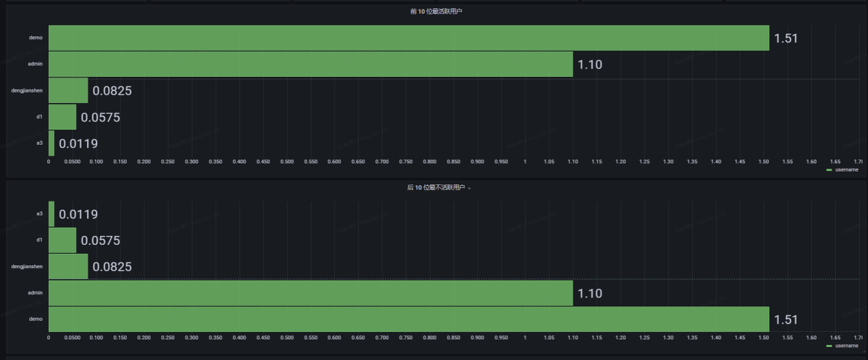Toggle the username series label in top panel legend

847,169
